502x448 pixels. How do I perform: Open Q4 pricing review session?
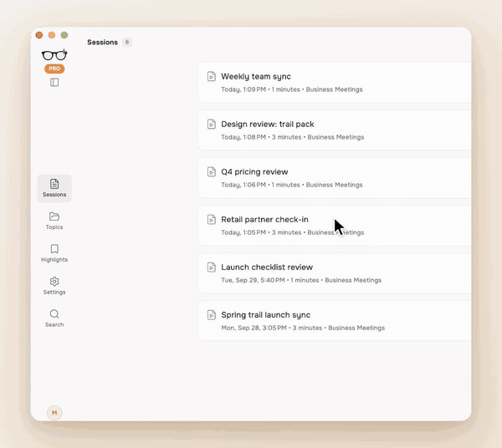(334, 178)
